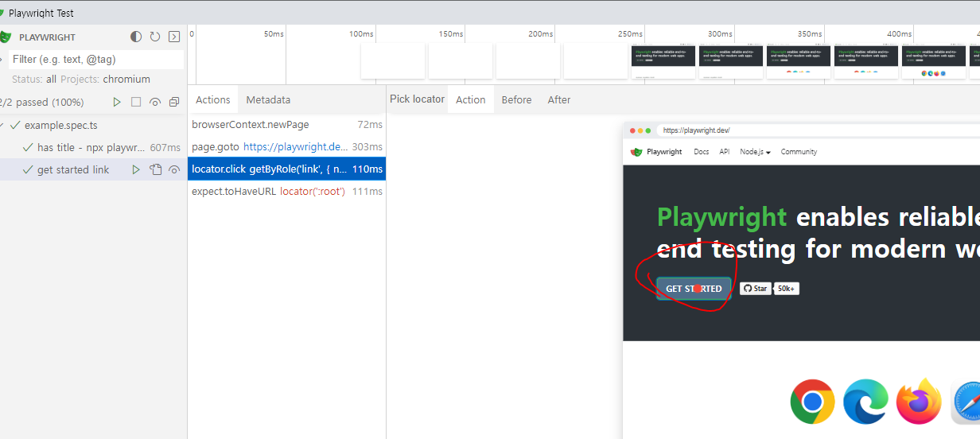Expand the Node.js language dropdown

755,151
